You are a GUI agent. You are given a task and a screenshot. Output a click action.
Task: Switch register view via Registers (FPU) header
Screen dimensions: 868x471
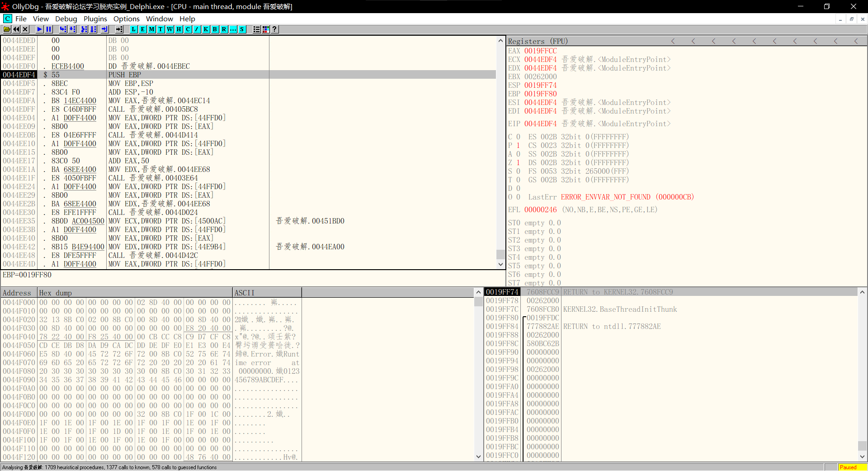(538, 41)
